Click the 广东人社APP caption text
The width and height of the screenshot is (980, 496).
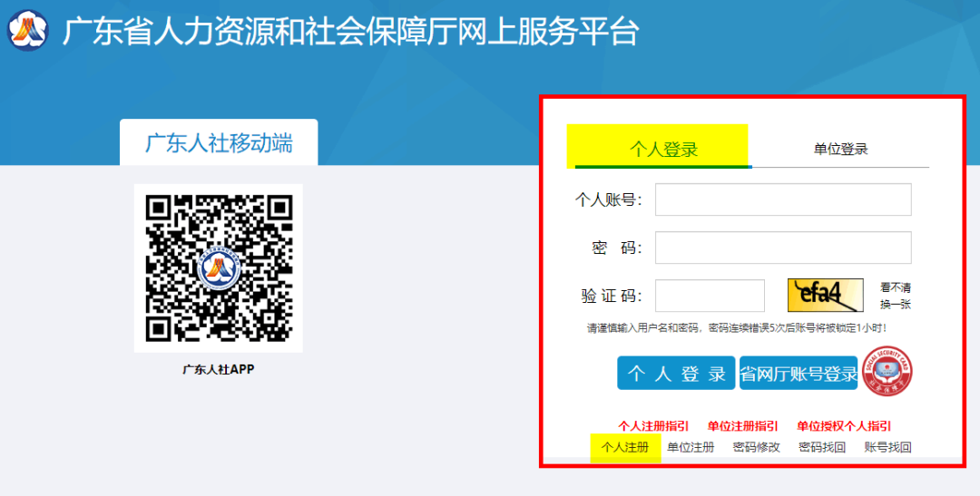(x=218, y=369)
